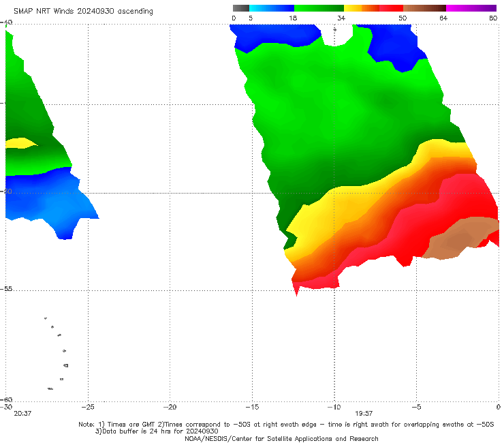This screenshot has width=504, height=443.
Task: Click the color bar label '18'
Action: pos(293,18)
